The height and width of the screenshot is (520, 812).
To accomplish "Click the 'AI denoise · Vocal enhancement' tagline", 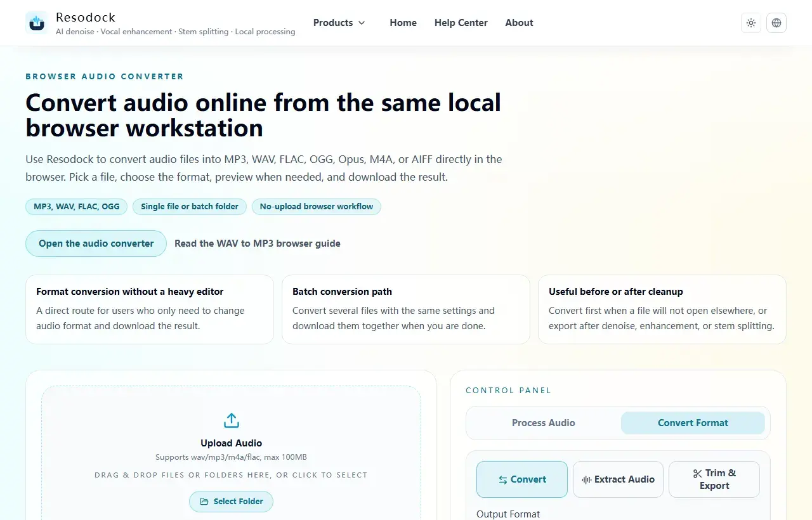I will [x=176, y=32].
